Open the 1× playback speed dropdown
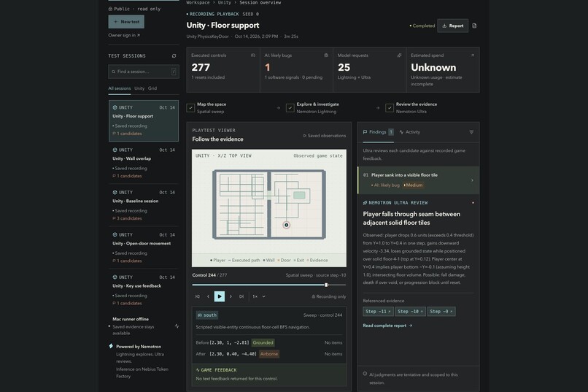This screenshot has width=588, height=392. coord(259,296)
